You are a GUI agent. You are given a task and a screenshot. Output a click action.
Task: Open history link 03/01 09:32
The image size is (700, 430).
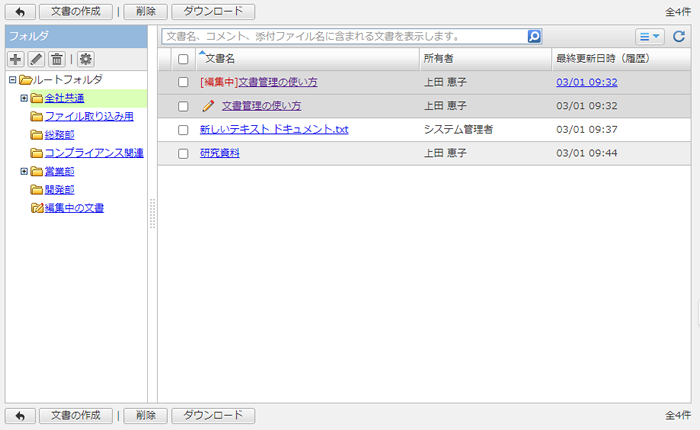(587, 82)
